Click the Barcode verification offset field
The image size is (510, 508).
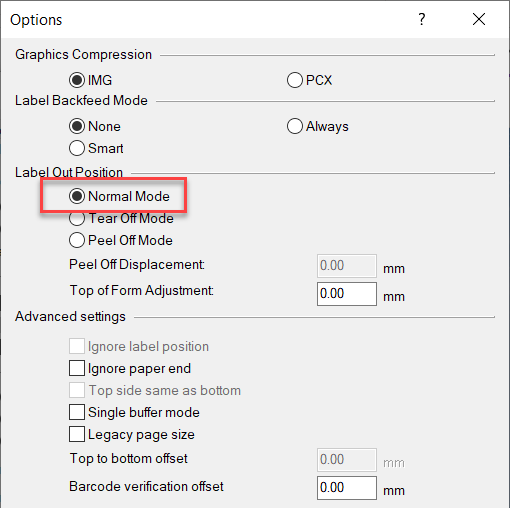coord(347,488)
